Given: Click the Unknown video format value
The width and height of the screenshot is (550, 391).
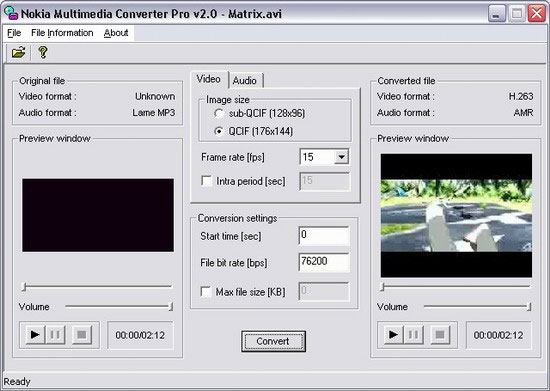Looking at the screenshot, I should click(x=155, y=96).
